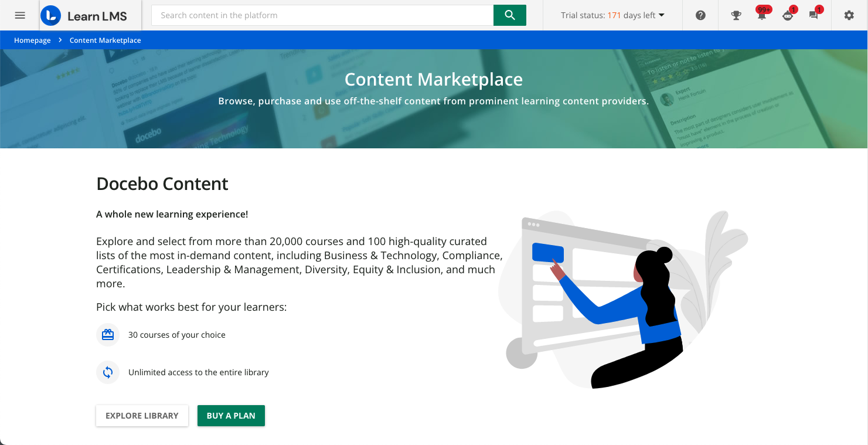Click the Content Marketplace banner title

[434, 79]
